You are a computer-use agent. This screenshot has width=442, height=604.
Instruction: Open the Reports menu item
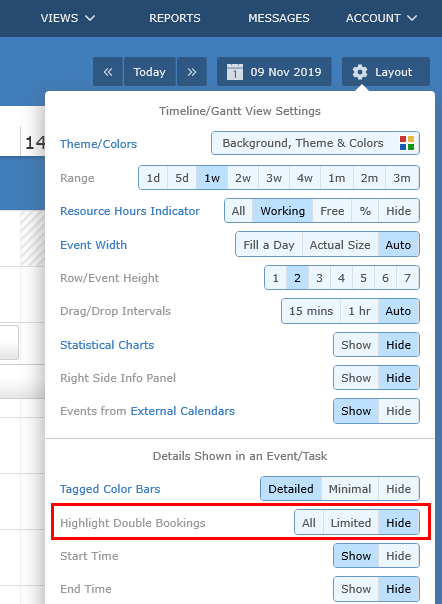[175, 18]
